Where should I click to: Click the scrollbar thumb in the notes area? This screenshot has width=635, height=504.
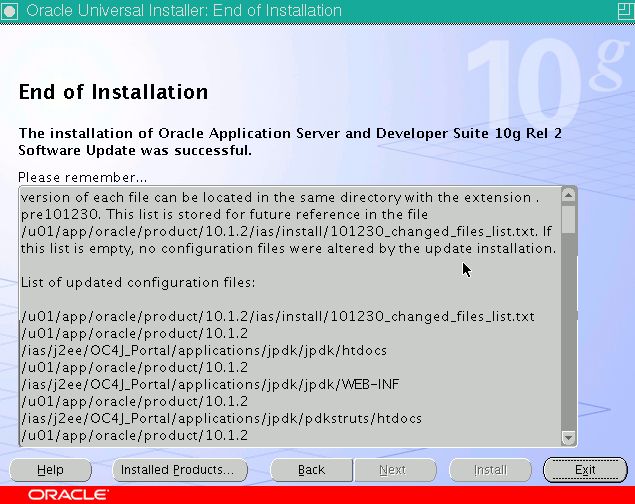pos(569,219)
